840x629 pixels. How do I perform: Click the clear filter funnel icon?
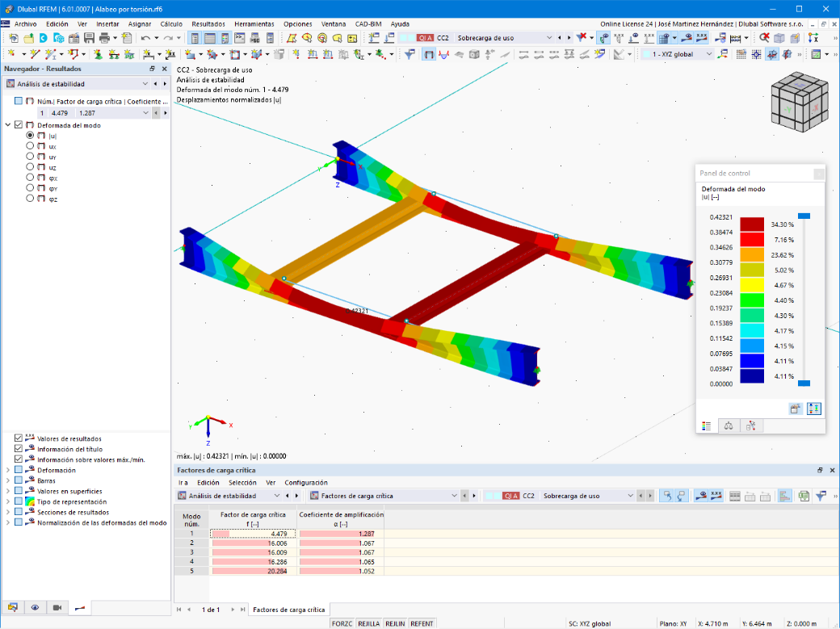pyautogui.click(x=582, y=38)
